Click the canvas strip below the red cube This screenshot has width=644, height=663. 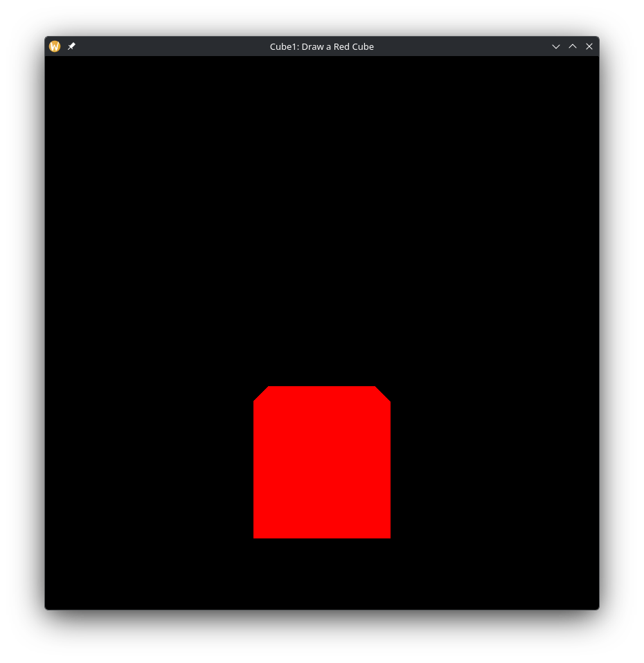[x=322, y=574]
